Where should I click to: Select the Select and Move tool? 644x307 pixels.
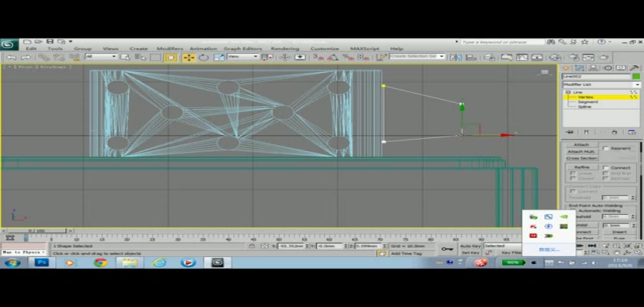[x=188, y=57]
